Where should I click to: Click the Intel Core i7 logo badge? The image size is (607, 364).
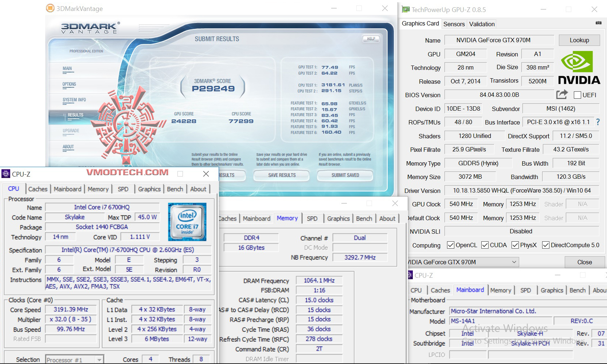(187, 222)
